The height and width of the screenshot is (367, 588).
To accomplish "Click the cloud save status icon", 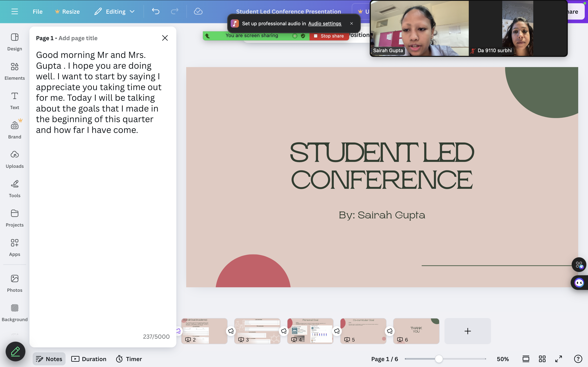I will click(x=198, y=11).
